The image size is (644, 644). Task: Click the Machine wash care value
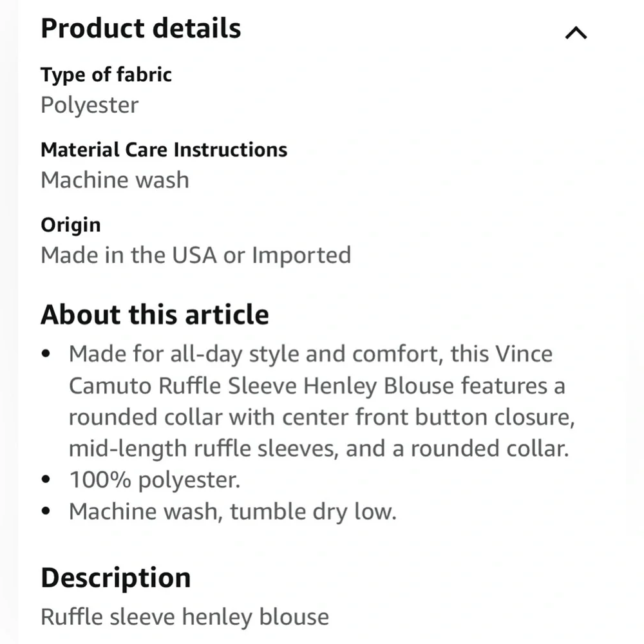(115, 180)
